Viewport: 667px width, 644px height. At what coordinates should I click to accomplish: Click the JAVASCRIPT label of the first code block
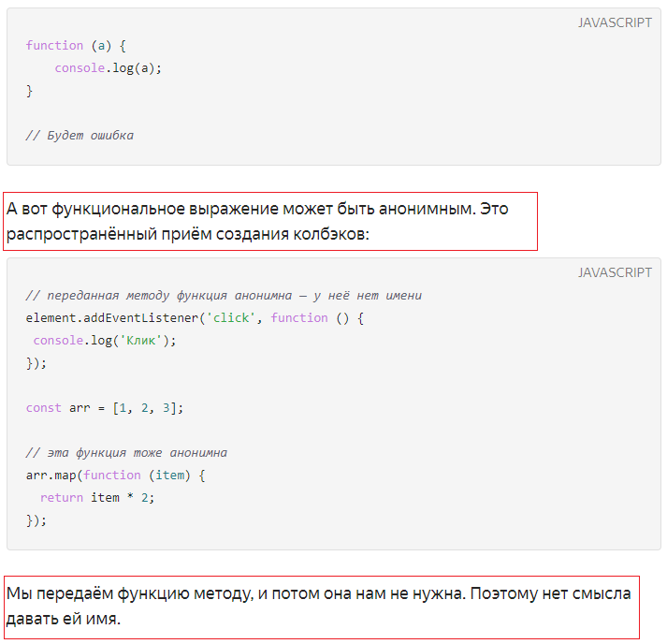click(x=615, y=22)
